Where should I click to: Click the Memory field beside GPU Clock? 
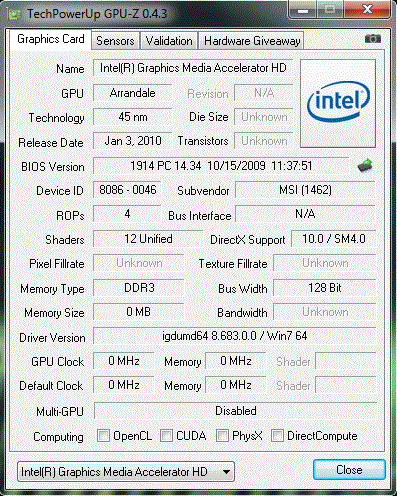(236, 361)
